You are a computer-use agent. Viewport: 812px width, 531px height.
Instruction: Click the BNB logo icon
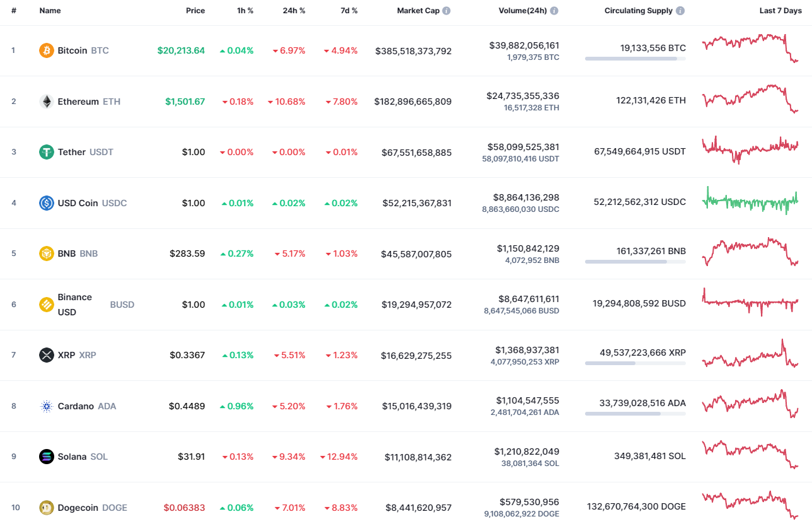click(46, 254)
